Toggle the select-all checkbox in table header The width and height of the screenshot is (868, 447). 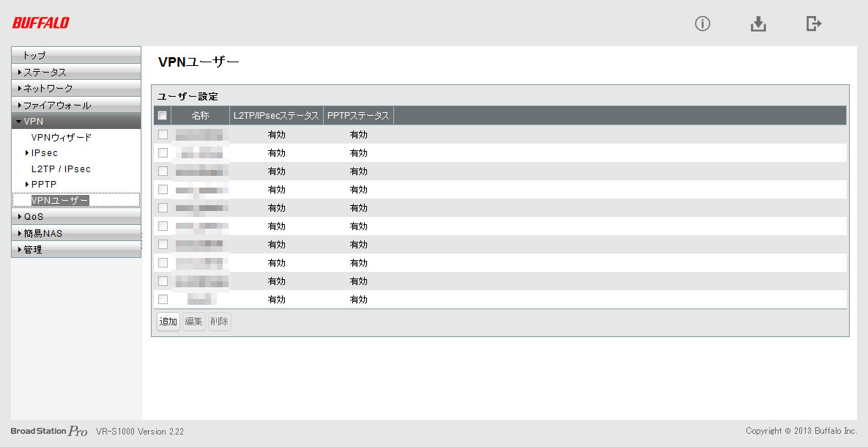(x=163, y=116)
